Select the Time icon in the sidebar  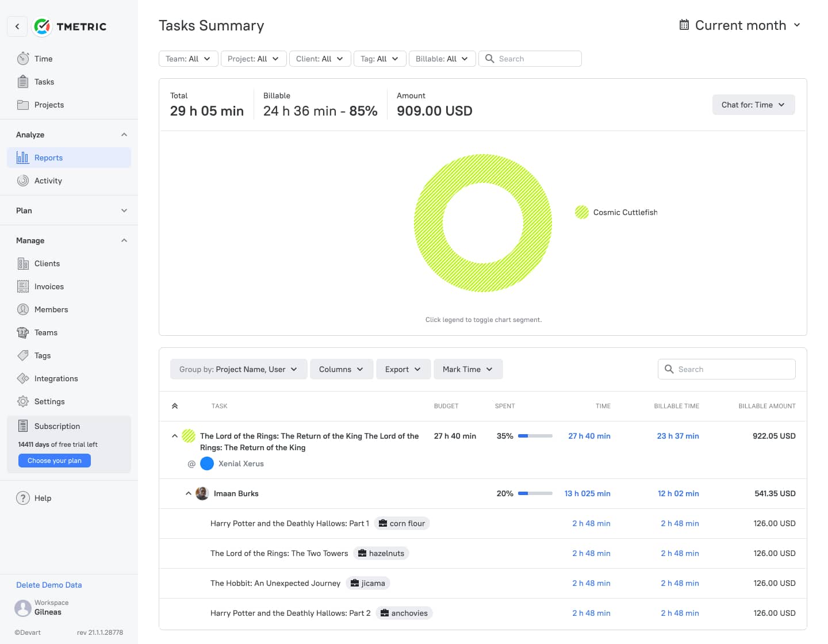click(23, 59)
